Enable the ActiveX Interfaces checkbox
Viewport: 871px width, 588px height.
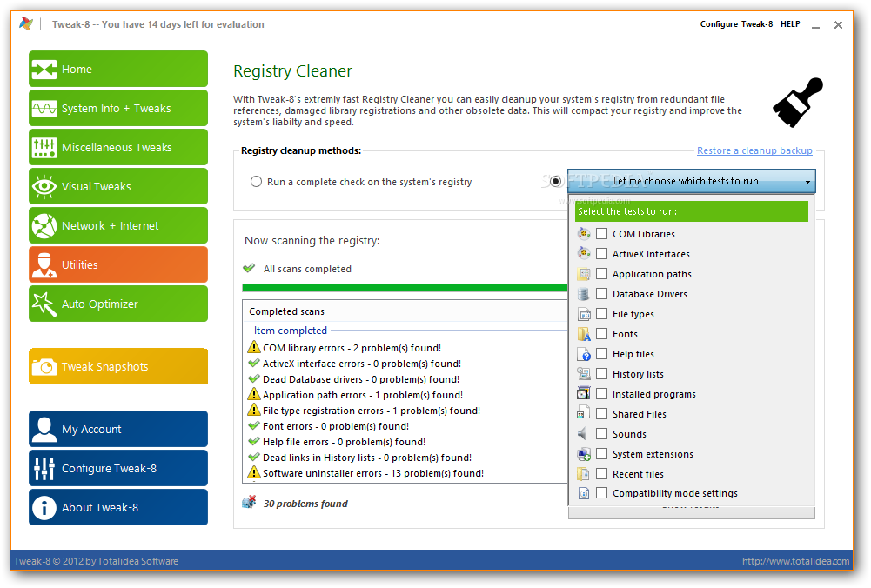[601, 254]
